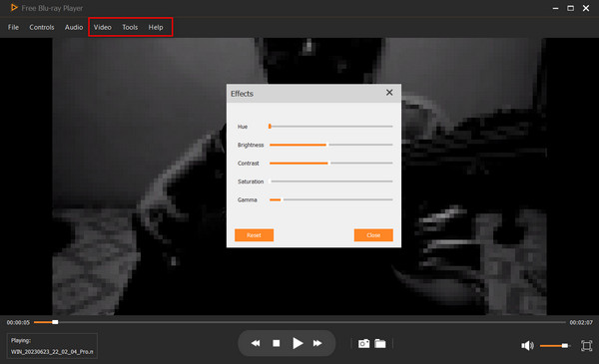Screen dimensions: 599x364
Task: Close the Effects dialog with the X
Action: click(389, 93)
